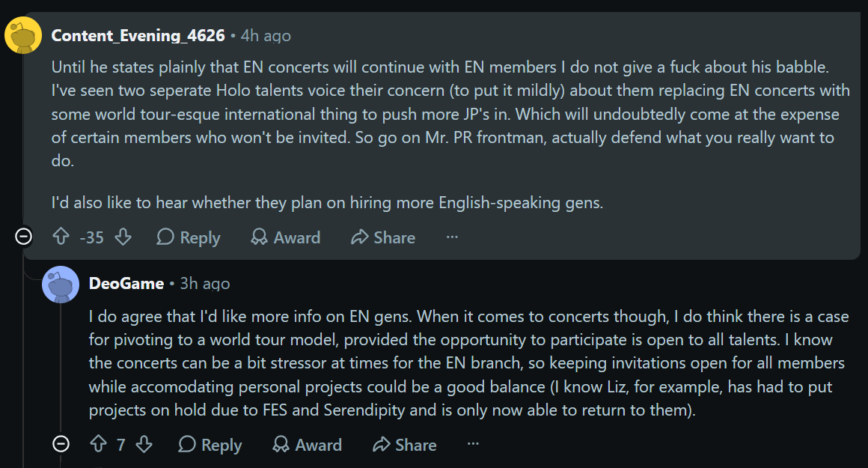Open the 4h ago timestamp permalink

266,35
